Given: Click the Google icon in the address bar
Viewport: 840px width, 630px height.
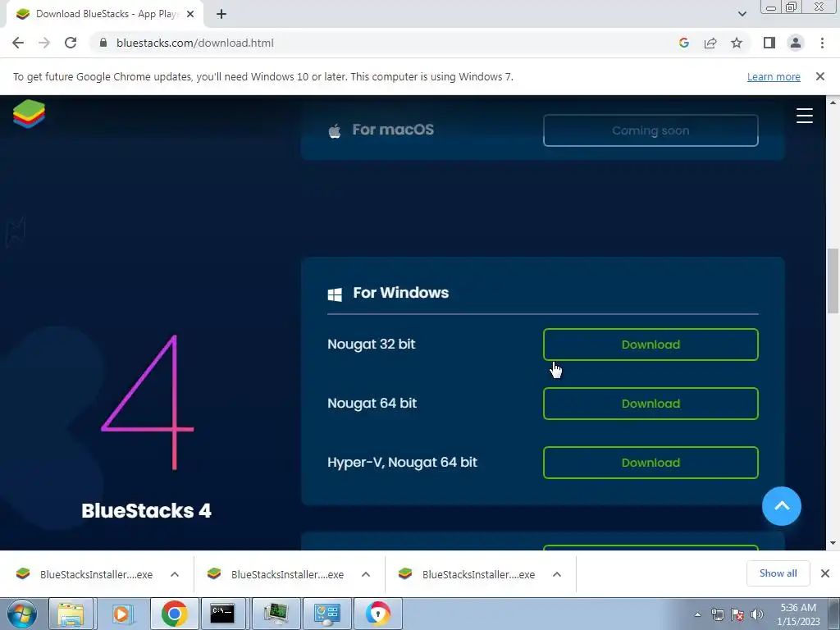Looking at the screenshot, I should [x=683, y=43].
